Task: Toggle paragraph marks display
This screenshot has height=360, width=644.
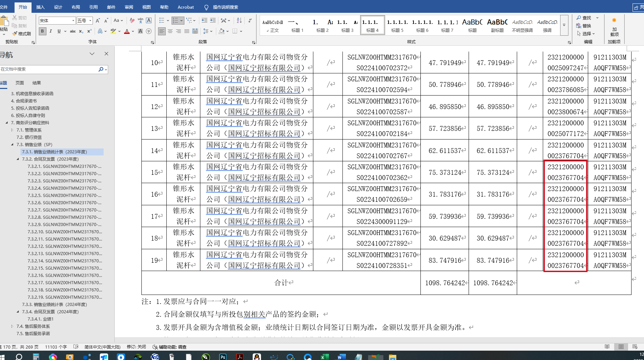Action: 250,21
